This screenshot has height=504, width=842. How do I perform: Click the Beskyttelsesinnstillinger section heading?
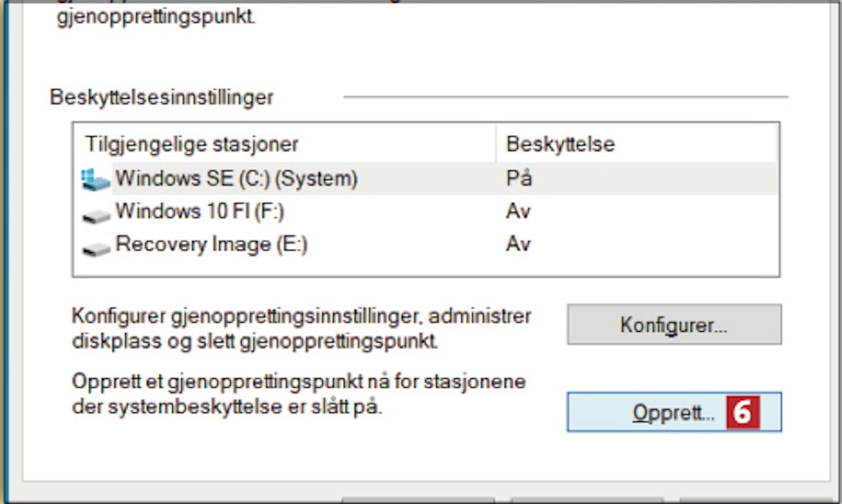point(162,97)
